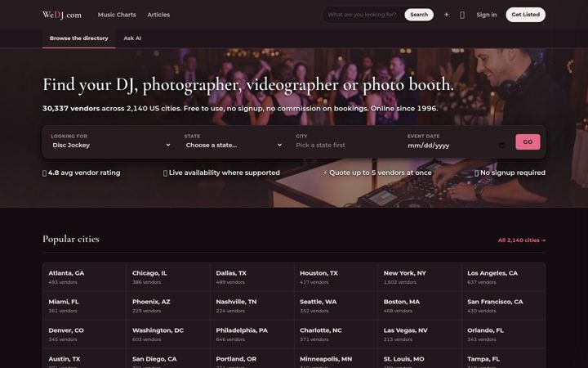Open the San Francisco, CA city card
Screen dimensions: 588x368
(503, 306)
